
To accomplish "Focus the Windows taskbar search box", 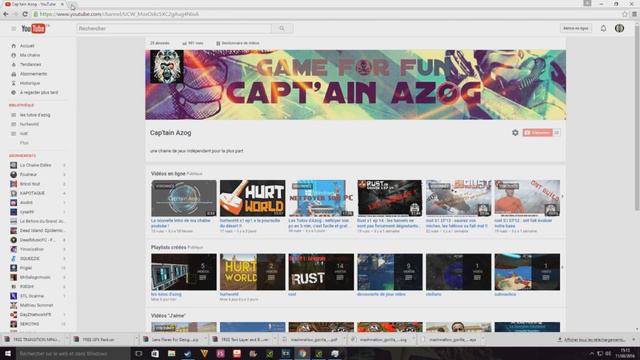I will (73, 353).
